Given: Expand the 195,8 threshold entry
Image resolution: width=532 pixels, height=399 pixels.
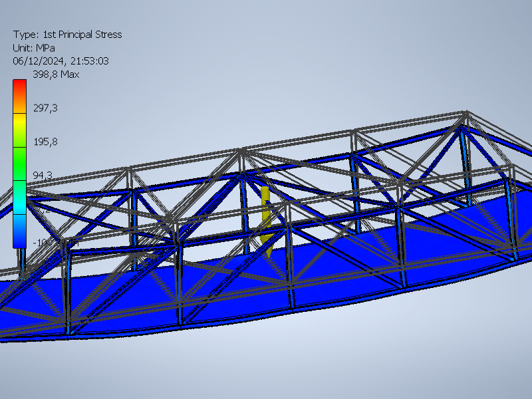Looking at the screenshot, I should click(45, 141).
